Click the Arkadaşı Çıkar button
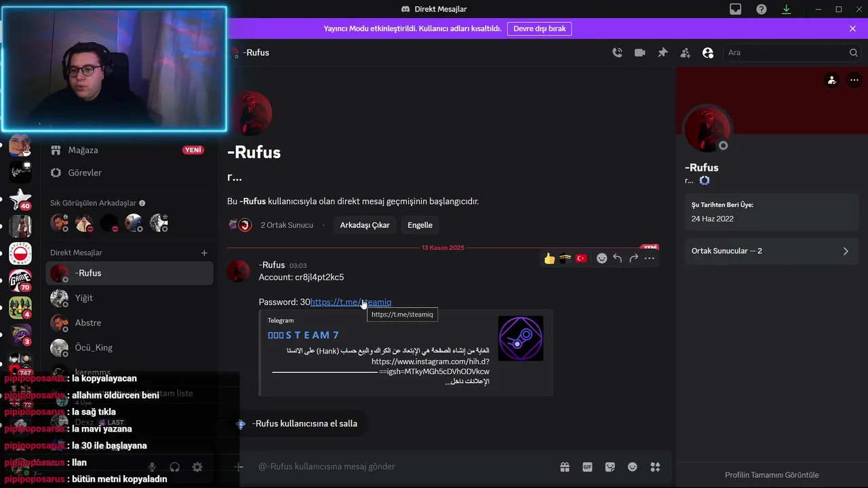The width and height of the screenshot is (868, 488). click(x=365, y=225)
